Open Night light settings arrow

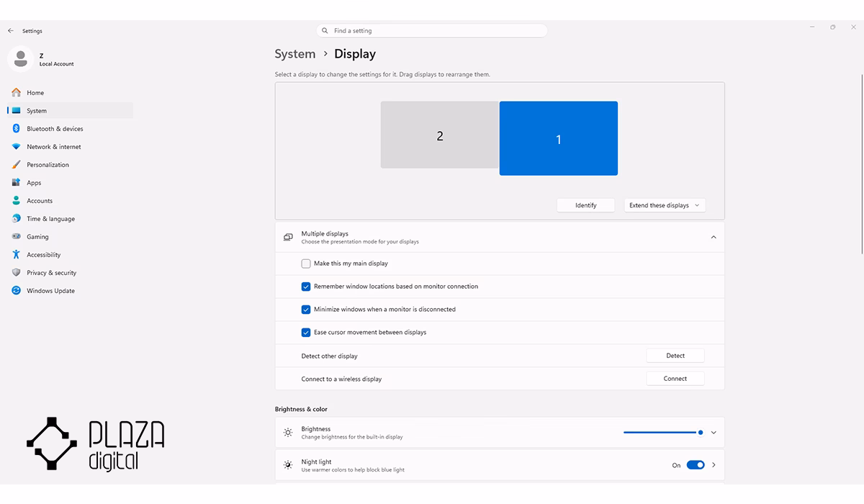[x=714, y=465]
